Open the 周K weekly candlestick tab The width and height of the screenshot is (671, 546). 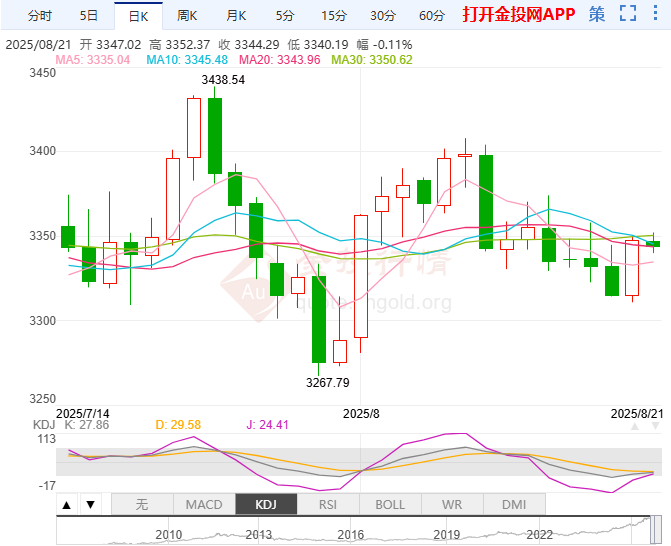(187, 16)
